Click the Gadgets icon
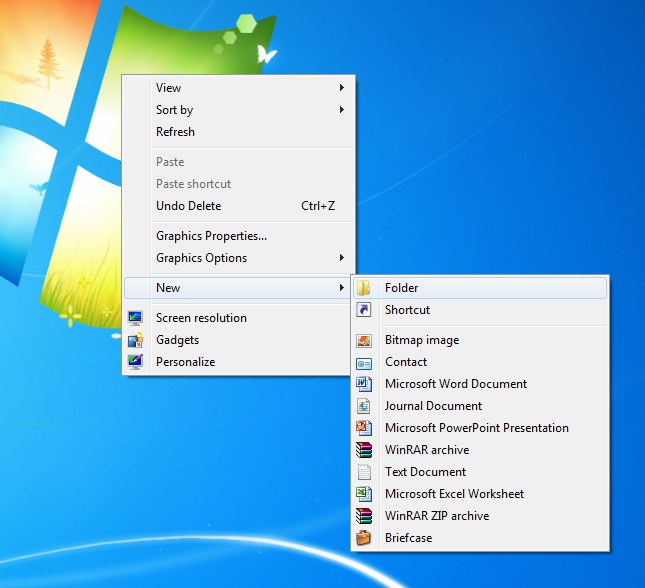This screenshot has height=588, width=645. pyautogui.click(x=135, y=340)
